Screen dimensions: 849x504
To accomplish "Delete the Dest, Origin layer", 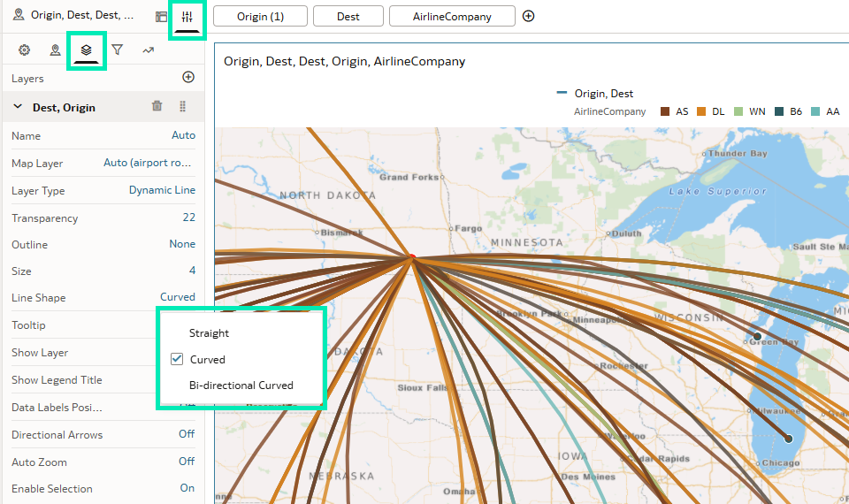I will (x=157, y=106).
